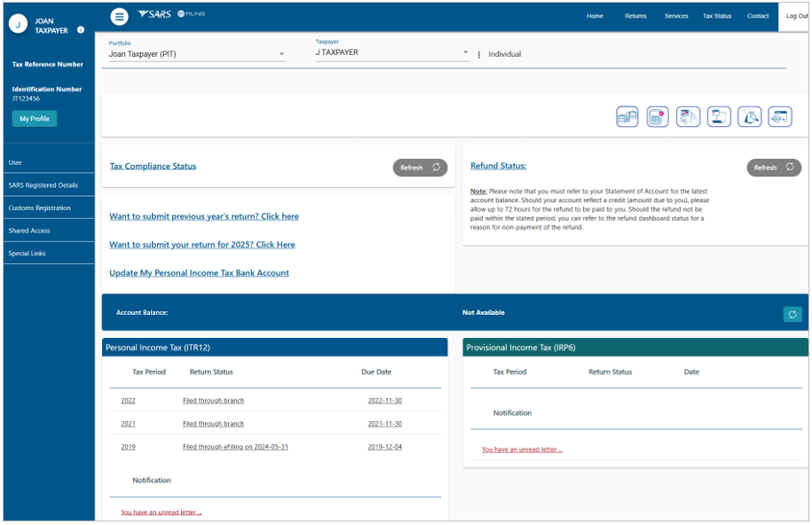Open the chart and graphs quick-access icon
Image resolution: width=812 pixels, height=525 pixels.
pyautogui.click(x=688, y=116)
